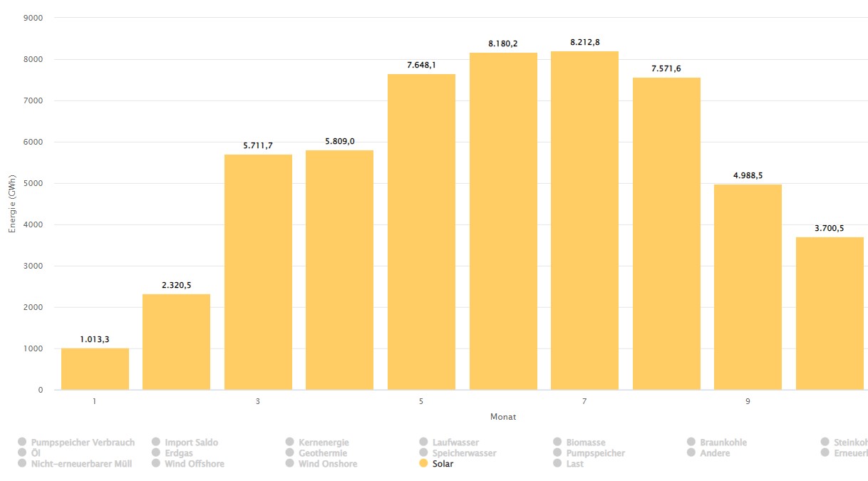Select the bar labeled 4.988,5
Screen dimensions: 868x481
click(x=748, y=287)
